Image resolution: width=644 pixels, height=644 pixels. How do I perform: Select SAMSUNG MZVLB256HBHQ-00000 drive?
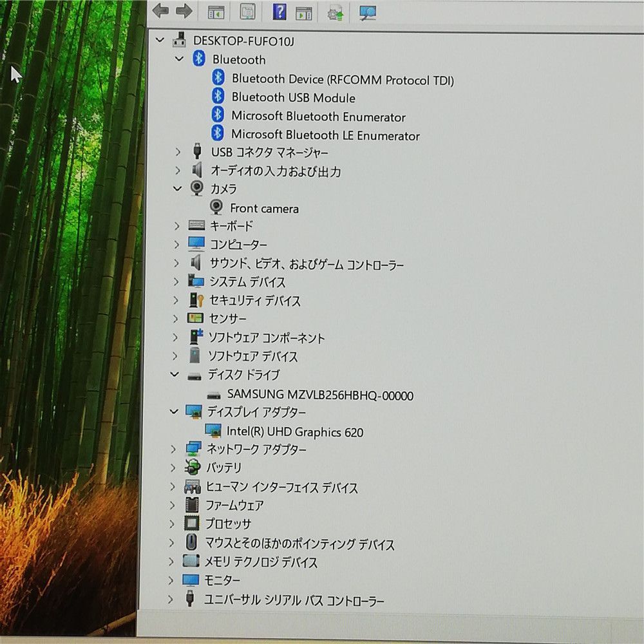tap(320, 395)
